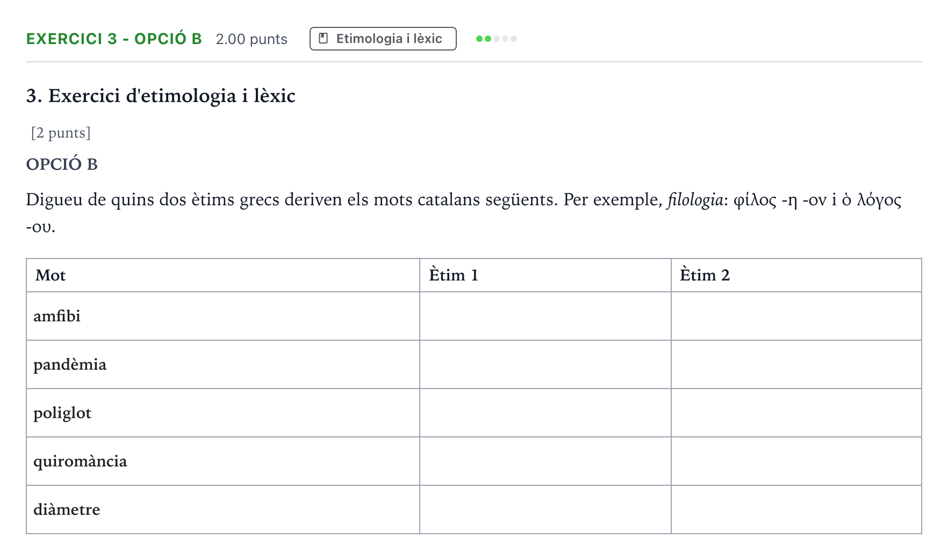Click the word quiromància in table
The image size is (948, 560).
click(80, 462)
